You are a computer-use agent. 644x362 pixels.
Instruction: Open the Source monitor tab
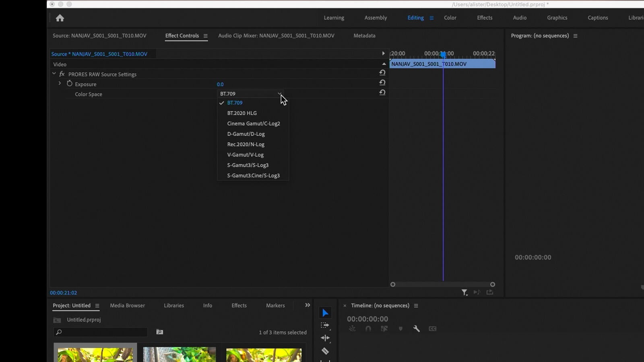(99, 36)
